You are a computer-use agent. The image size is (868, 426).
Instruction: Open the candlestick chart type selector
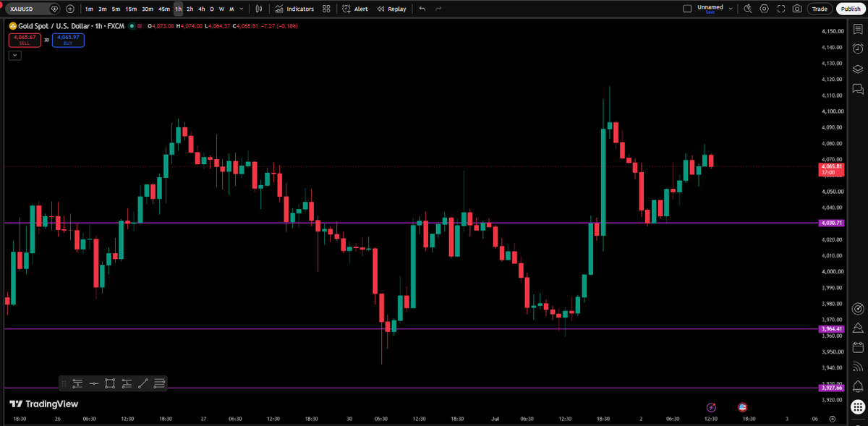258,9
